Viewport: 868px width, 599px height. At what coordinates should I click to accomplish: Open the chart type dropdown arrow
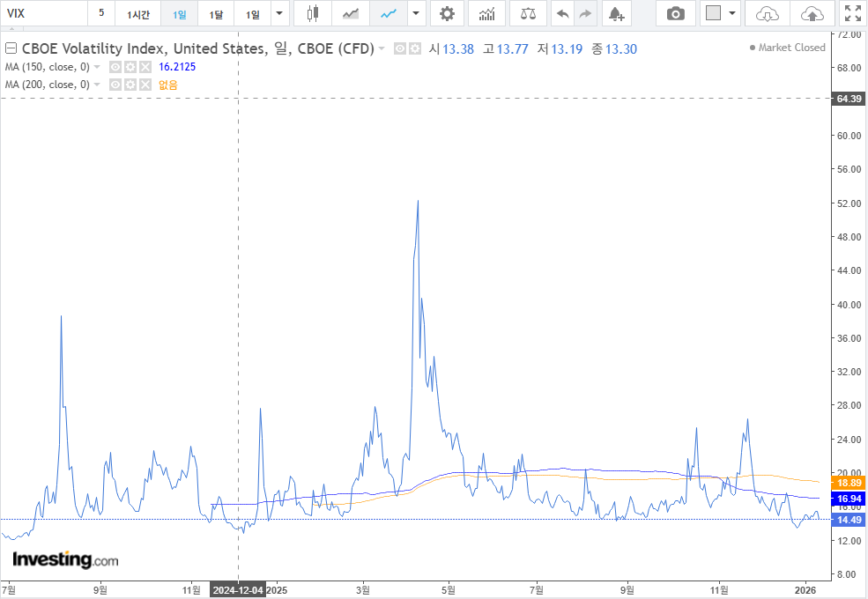(416, 13)
